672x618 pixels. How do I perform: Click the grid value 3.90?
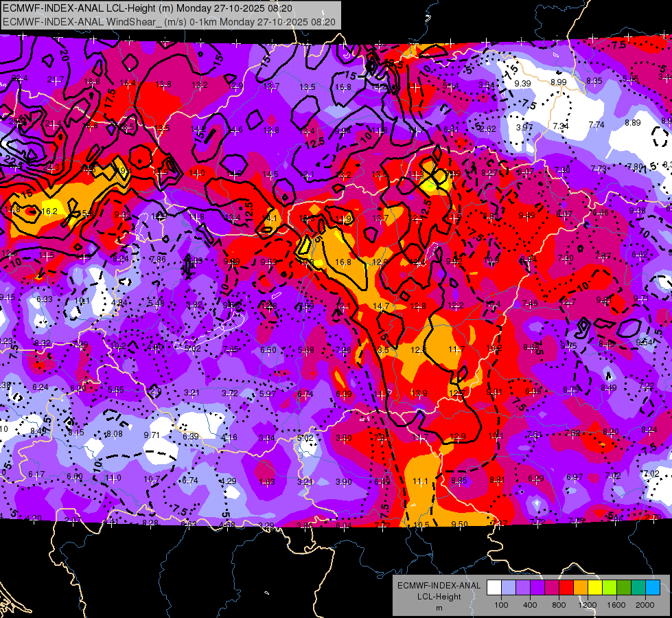coord(344,482)
